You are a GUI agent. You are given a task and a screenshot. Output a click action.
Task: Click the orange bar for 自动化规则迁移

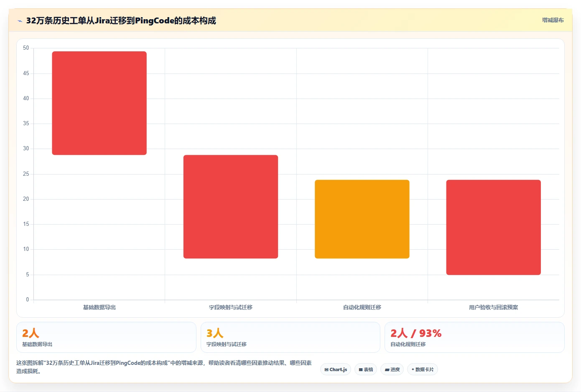[x=362, y=219]
